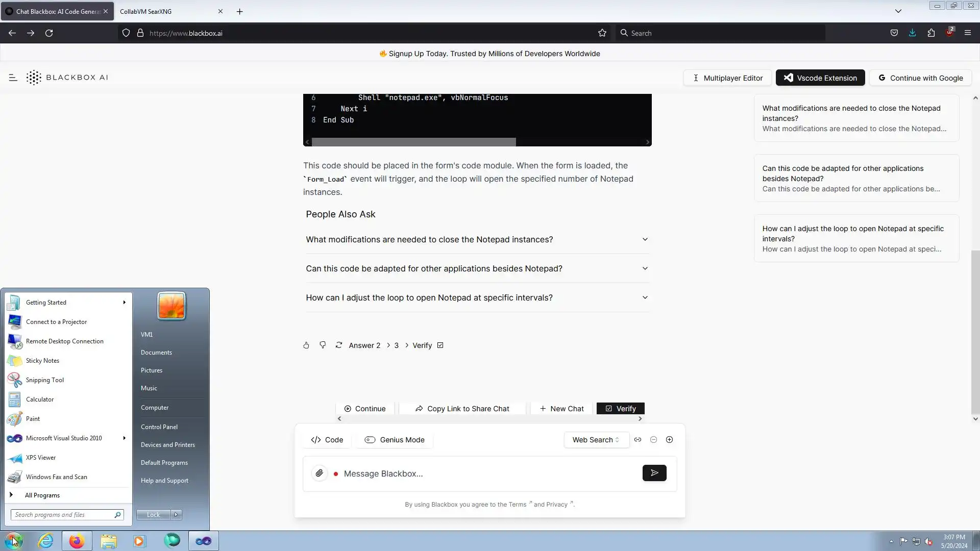The width and height of the screenshot is (980, 551).
Task: Click the regenerate answer icon
Action: [338, 345]
